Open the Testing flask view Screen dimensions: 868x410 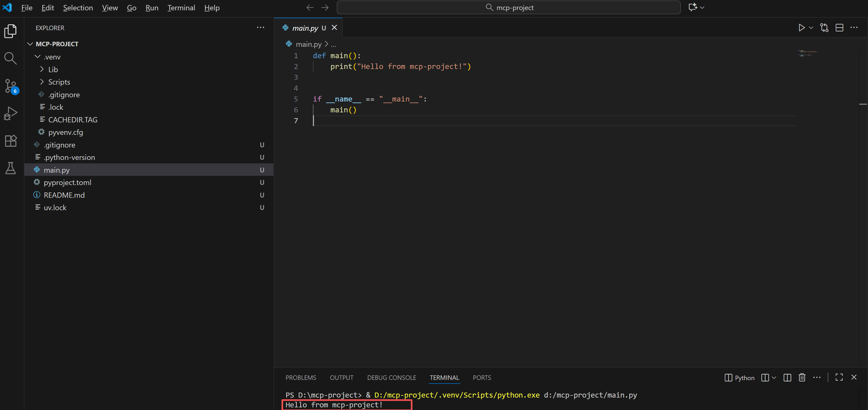[x=10, y=168]
